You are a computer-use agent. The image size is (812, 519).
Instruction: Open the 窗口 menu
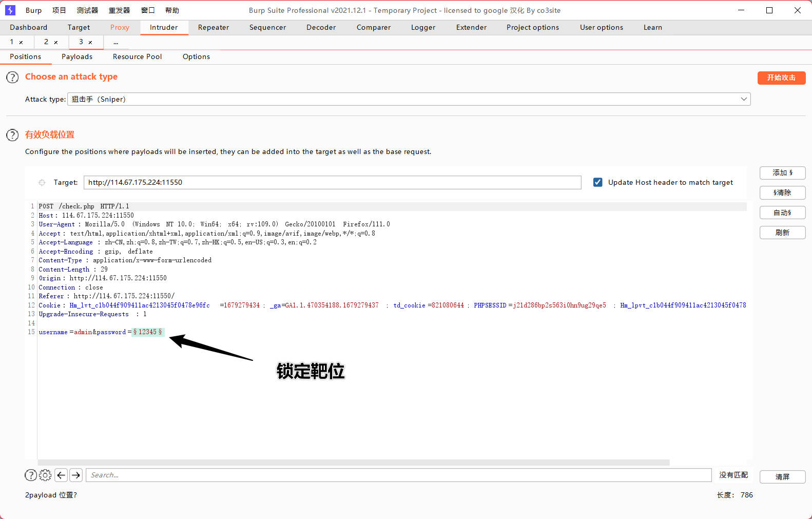[x=148, y=10]
